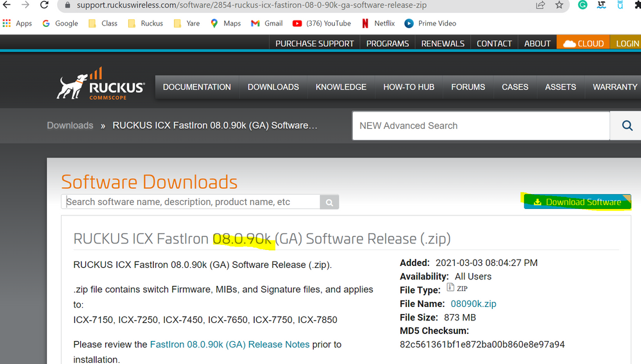Click Downloads breadcrumb link
This screenshot has height=364, width=641.
pos(70,125)
